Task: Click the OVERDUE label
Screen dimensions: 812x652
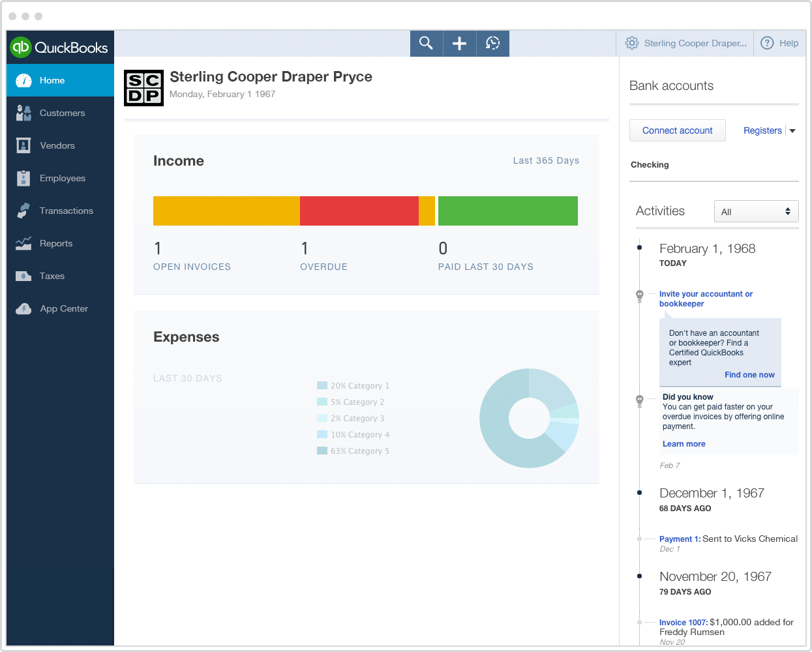Action: [x=323, y=267]
